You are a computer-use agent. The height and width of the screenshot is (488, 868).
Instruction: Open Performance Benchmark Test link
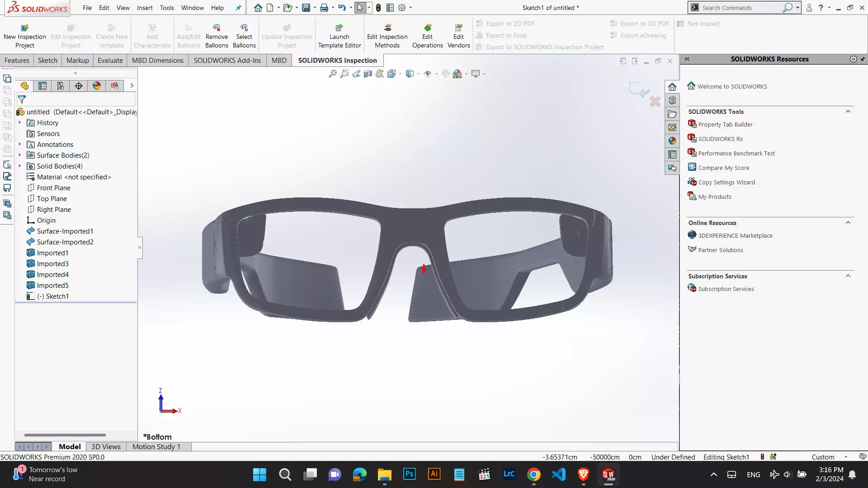(x=736, y=153)
